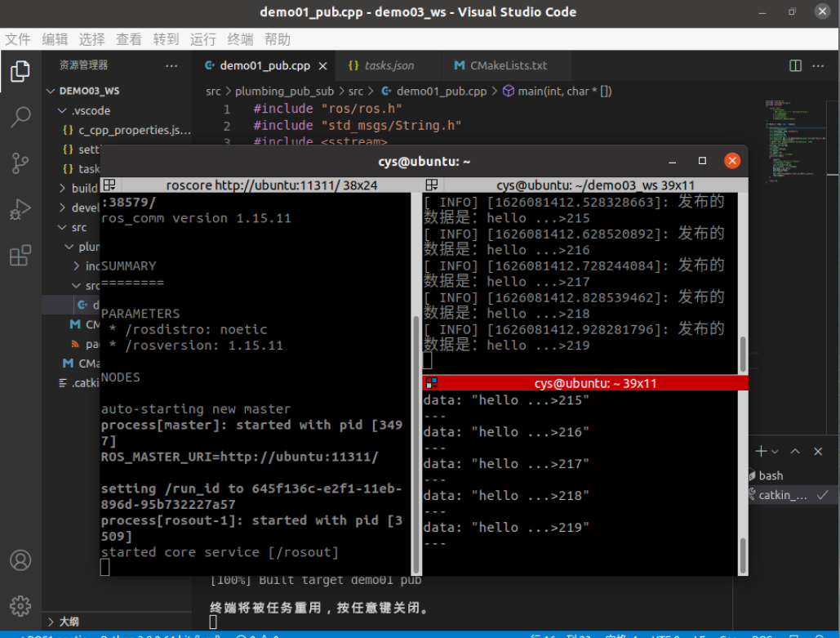
Task: Click the Accounts icon in the activity bar
Action: point(20,560)
